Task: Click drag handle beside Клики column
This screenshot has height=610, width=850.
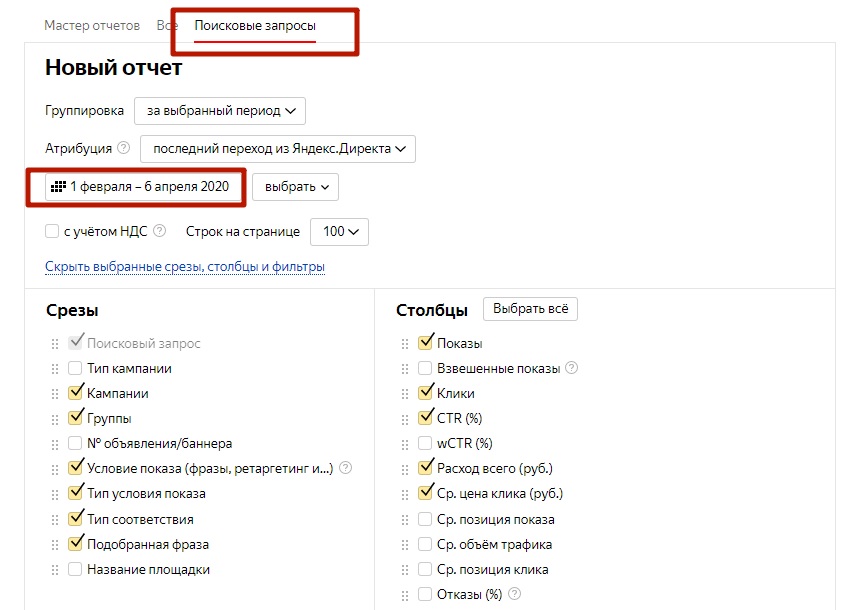Action: pos(405,394)
